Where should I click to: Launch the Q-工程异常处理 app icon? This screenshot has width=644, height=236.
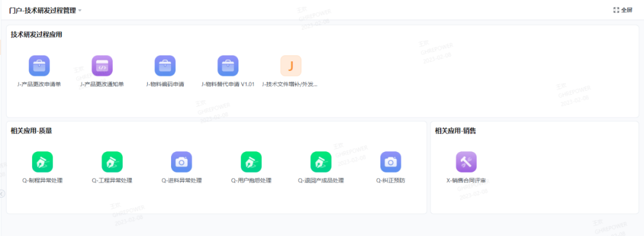click(112, 162)
